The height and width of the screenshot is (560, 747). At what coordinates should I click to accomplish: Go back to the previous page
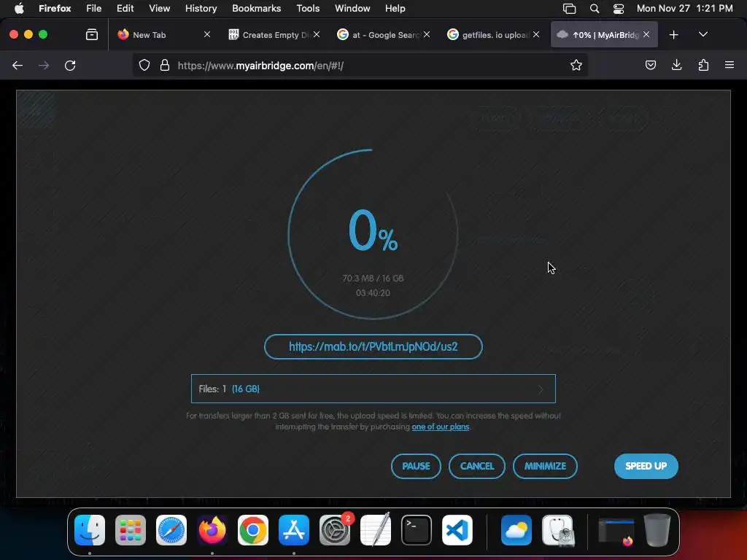pyautogui.click(x=18, y=65)
